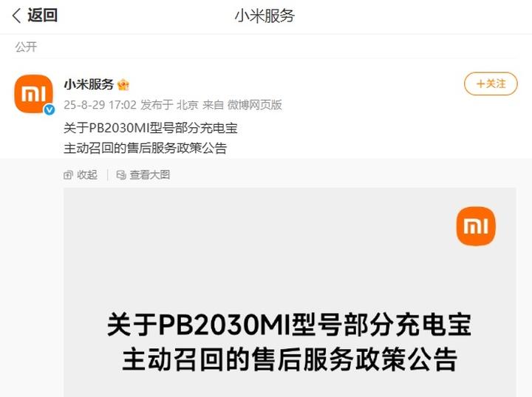Expand image via 查看大图 label
Image resolution: width=532 pixels, height=397 pixels.
[x=149, y=175]
